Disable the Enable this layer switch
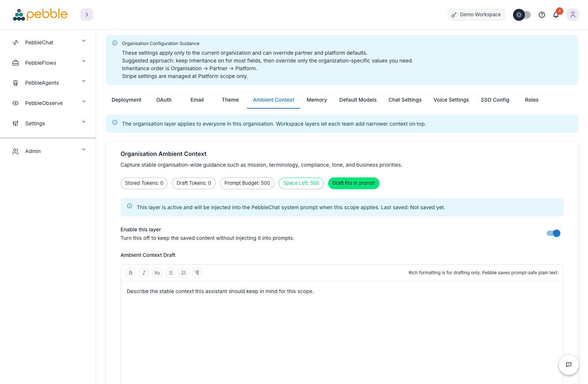Image resolution: width=588 pixels, height=384 pixels. coord(553,233)
